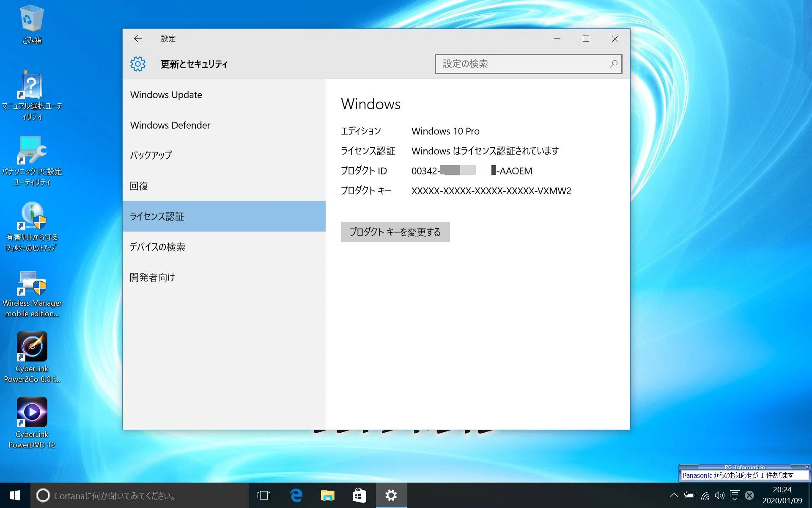
Task: Click the product ID ending AAOEM
Action: pyautogui.click(x=472, y=171)
